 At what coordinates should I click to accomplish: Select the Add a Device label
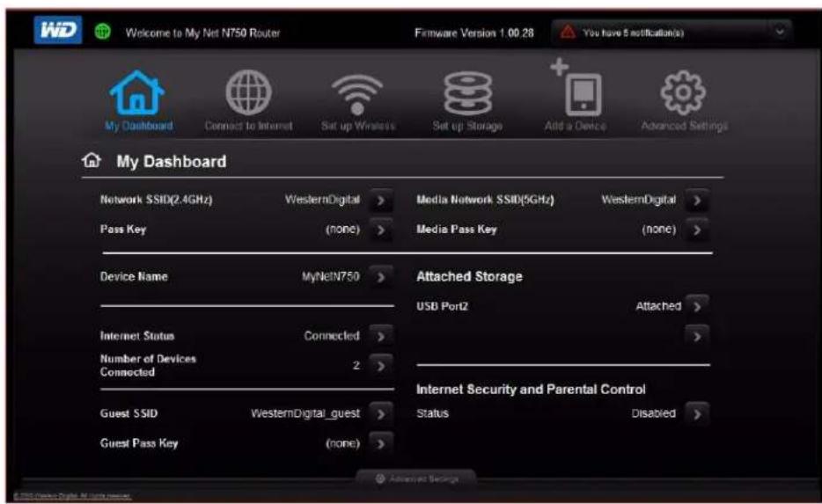[x=576, y=127]
